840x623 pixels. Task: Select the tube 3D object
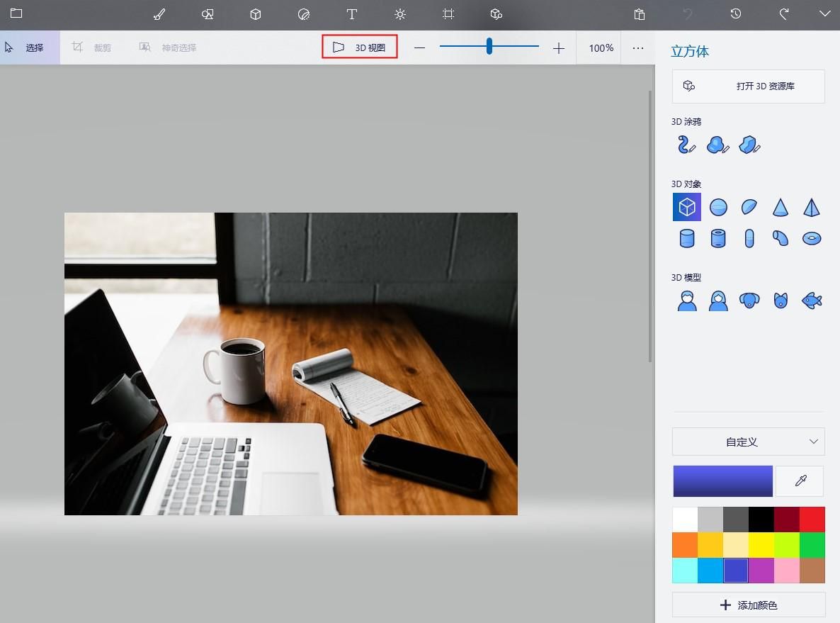click(718, 238)
